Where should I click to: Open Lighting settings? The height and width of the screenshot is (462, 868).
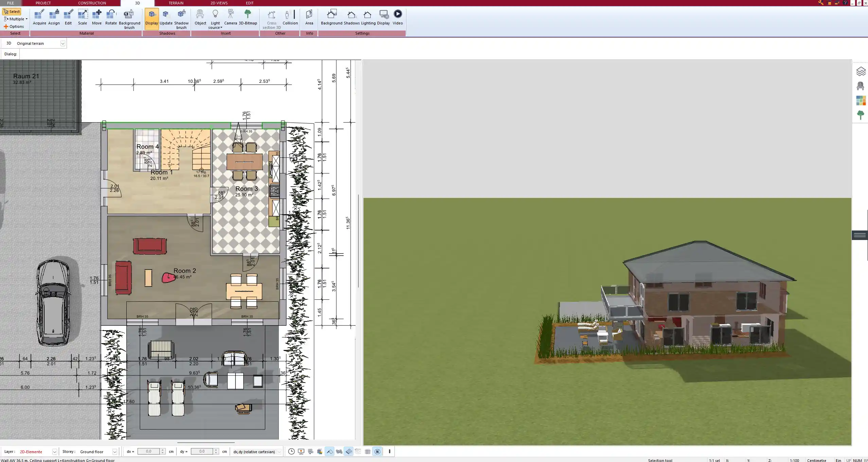[x=368, y=17]
